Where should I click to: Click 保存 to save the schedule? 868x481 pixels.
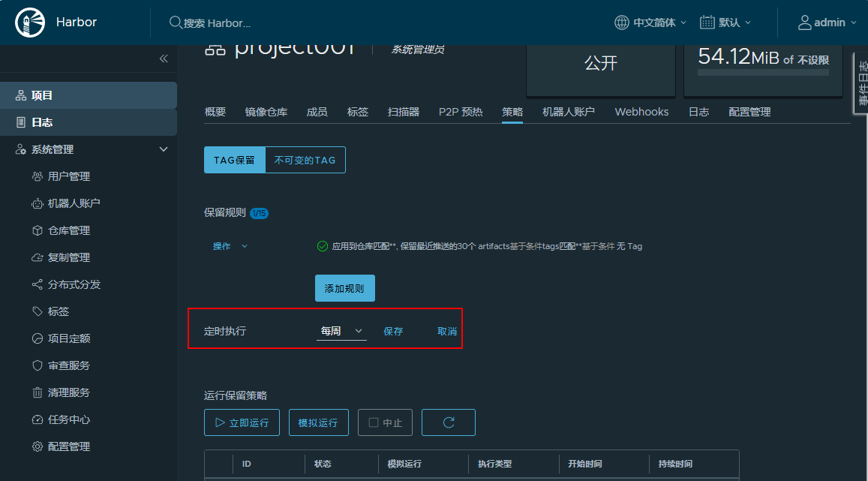[393, 331]
